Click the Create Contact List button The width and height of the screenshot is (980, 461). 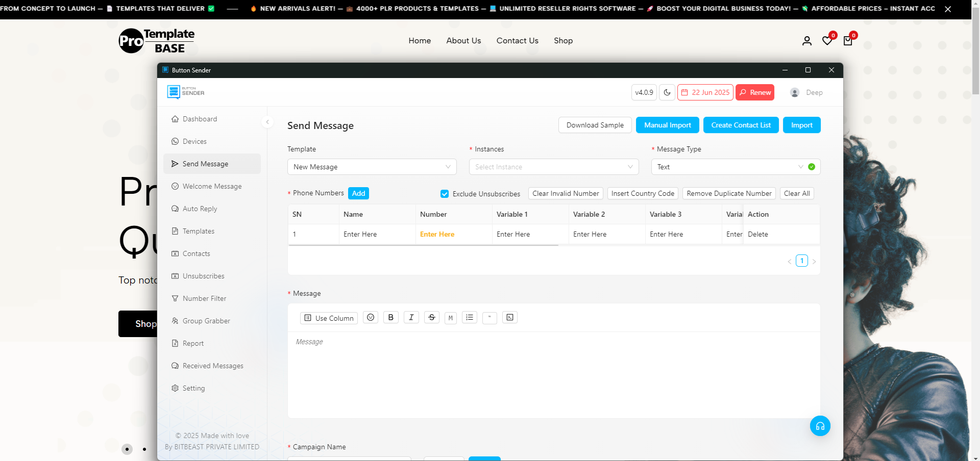click(741, 125)
